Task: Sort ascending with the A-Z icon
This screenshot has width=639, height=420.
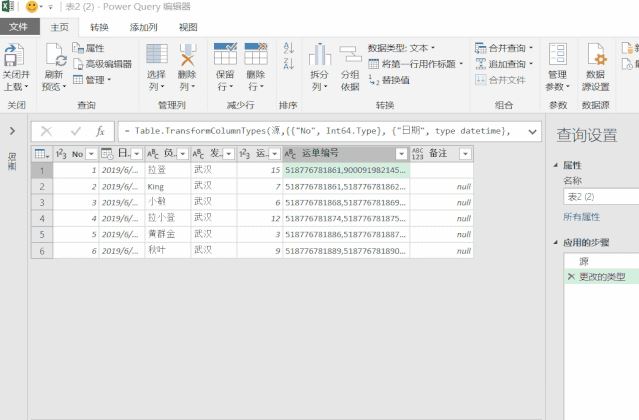Action: tap(289, 48)
